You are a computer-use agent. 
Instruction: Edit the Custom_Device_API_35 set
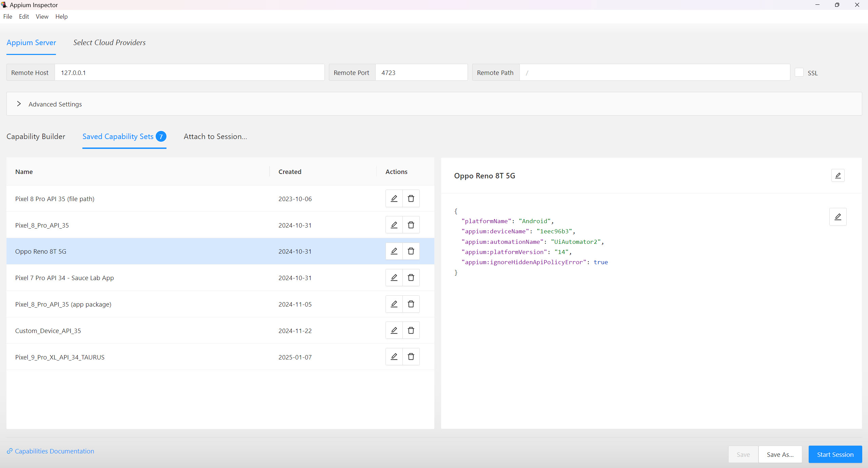(394, 330)
